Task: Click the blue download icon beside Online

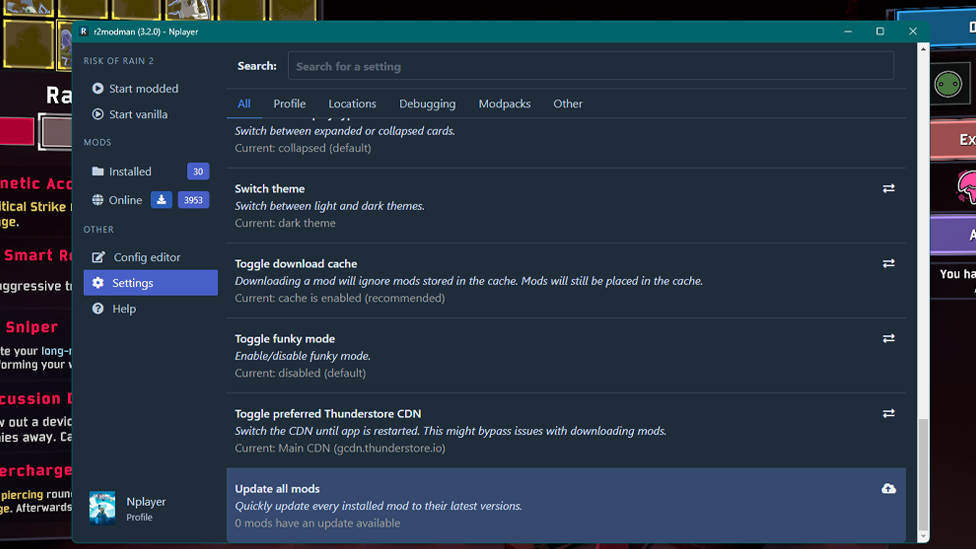Action: click(161, 200)
